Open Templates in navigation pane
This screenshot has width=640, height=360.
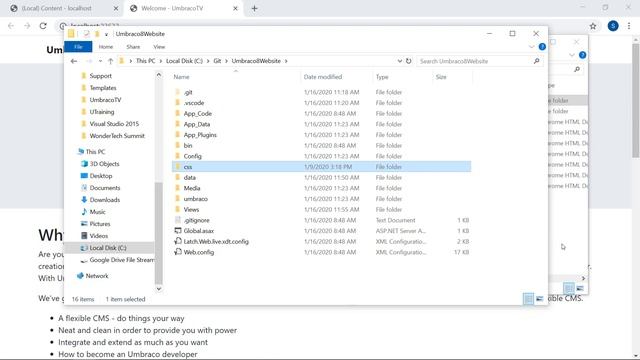[x=102, y=88]
